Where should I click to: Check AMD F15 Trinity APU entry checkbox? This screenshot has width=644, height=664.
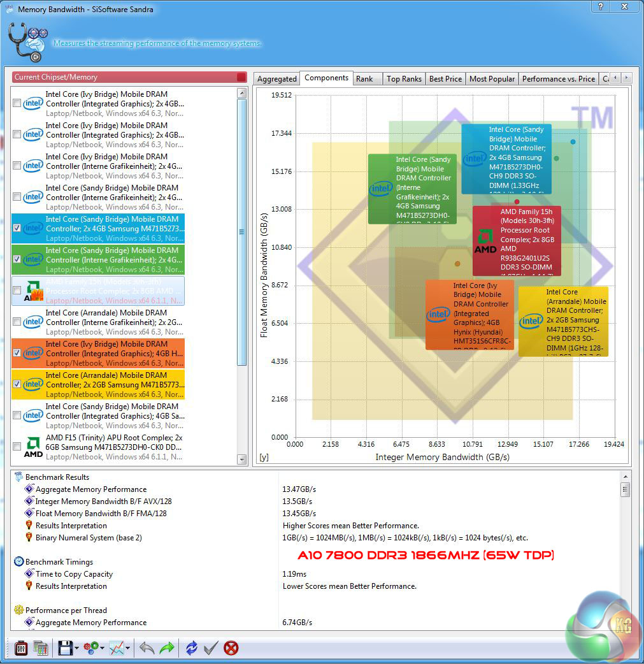17,446
